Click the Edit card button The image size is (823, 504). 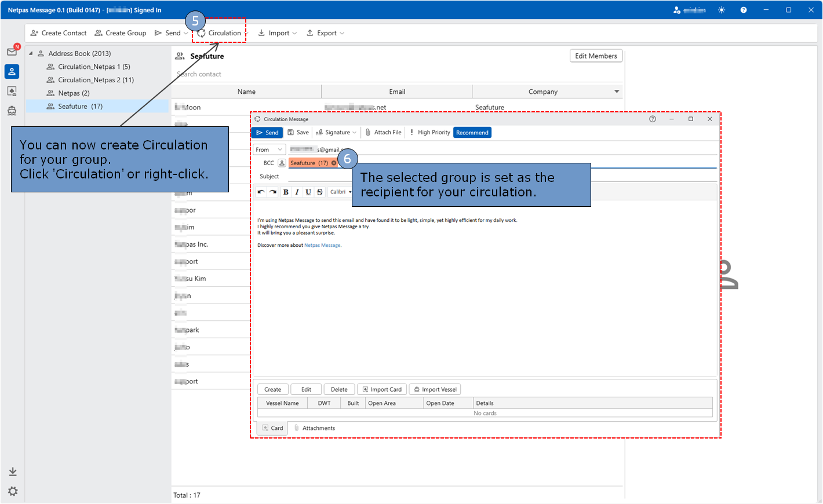306,389
